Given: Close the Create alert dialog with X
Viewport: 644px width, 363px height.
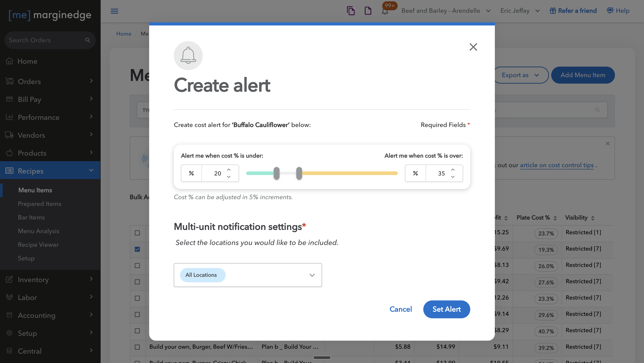Looking at the screenshot, I should 473,47.
